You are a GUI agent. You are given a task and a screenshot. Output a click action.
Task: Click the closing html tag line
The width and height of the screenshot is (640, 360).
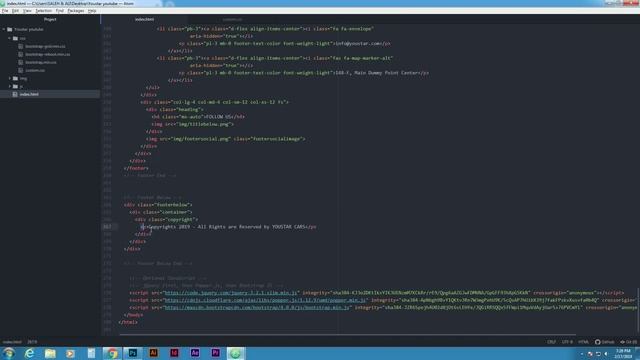coord(128,322)
